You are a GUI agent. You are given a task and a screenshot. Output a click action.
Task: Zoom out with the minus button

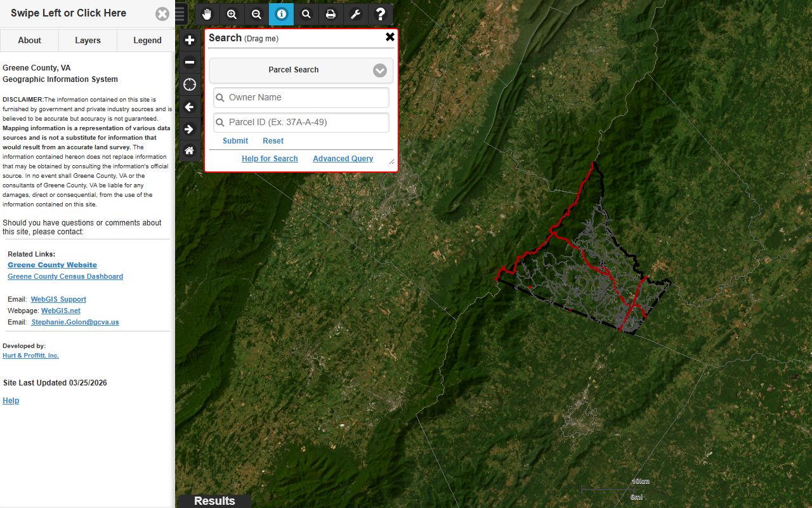pos(190,62)
